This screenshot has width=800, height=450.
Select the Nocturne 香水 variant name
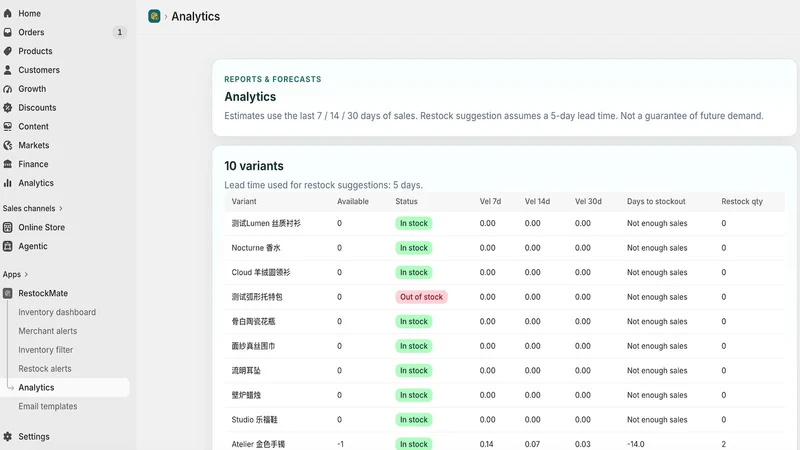[x=256, y=248]
